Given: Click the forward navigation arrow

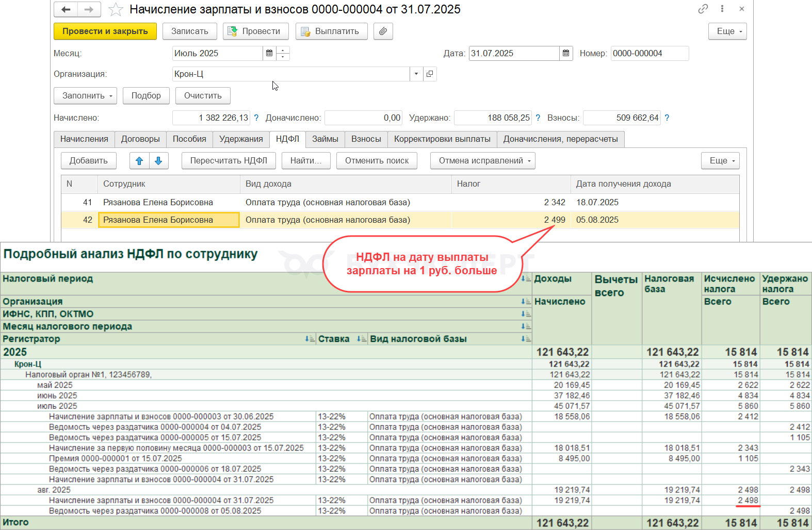Looking at the screenshot, I should (x=89, y=9).
